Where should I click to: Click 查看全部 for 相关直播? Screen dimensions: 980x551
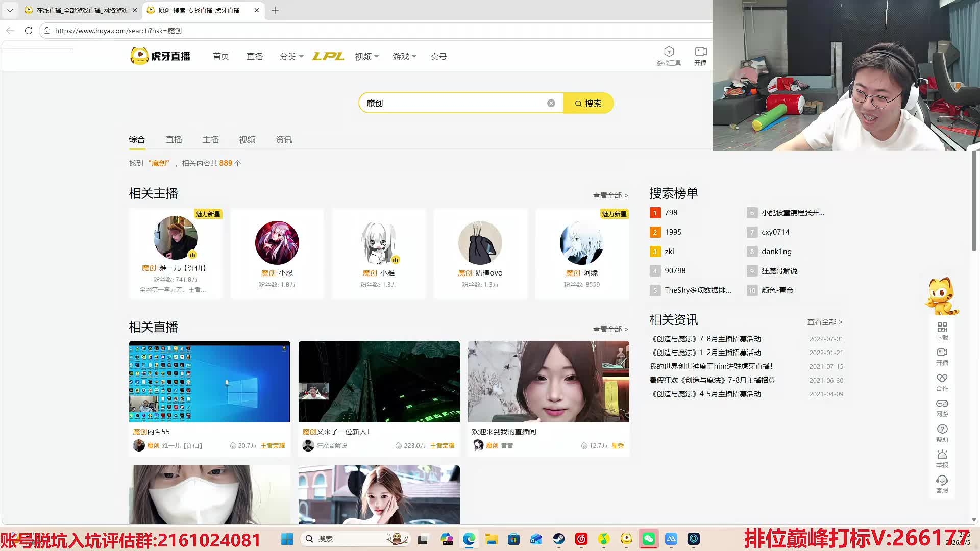[610, 329]
